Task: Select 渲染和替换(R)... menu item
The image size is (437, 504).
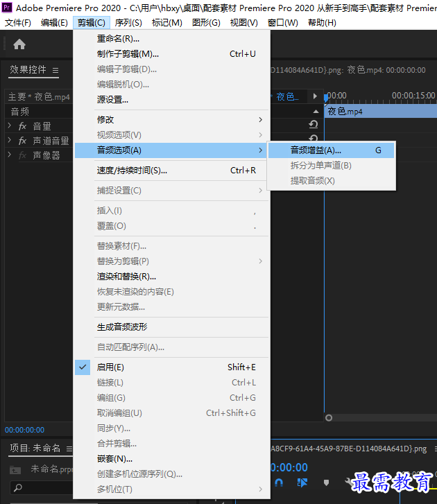Action: click(x=172, y=277)
